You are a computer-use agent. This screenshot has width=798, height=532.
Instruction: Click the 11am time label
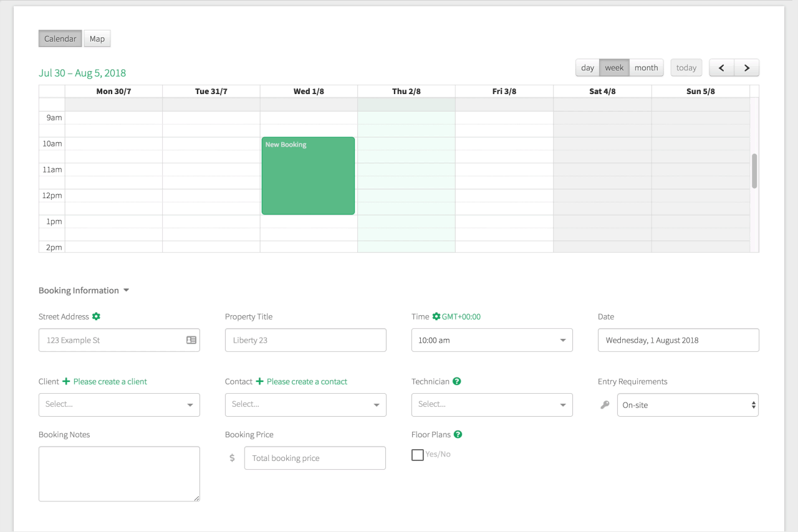coord(52,169)
